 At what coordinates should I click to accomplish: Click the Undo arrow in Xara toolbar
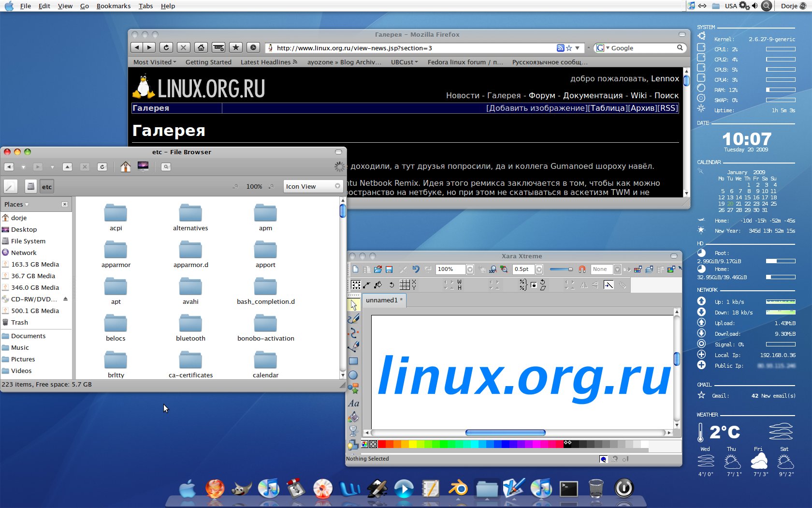pos(416,269)
